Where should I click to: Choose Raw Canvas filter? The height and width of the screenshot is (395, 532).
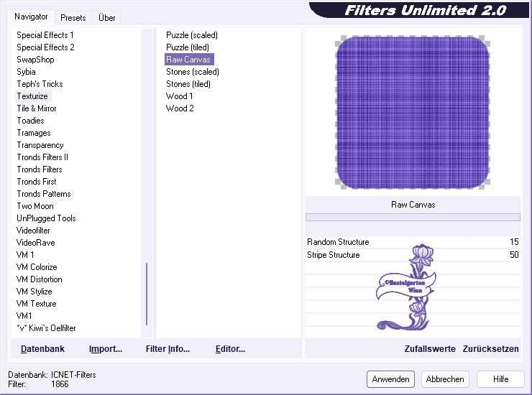(x=188, y=60)
